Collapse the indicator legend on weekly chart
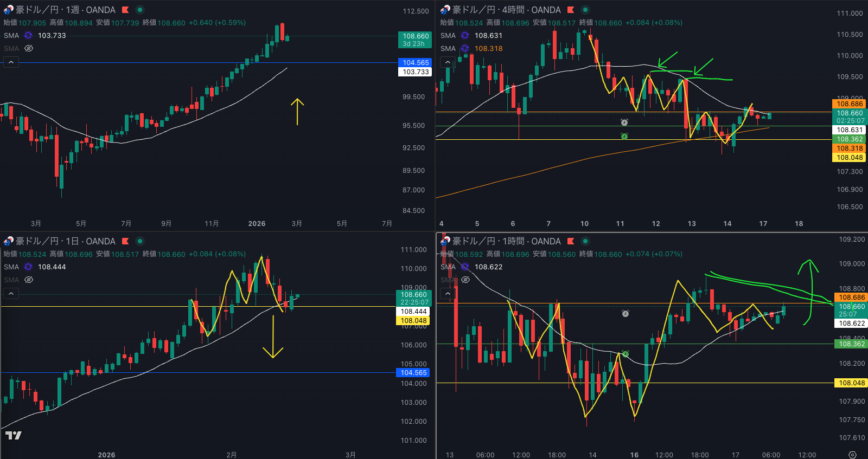This screenshot has height=459, width=868. pyautogui.click(x=11, y=62)
